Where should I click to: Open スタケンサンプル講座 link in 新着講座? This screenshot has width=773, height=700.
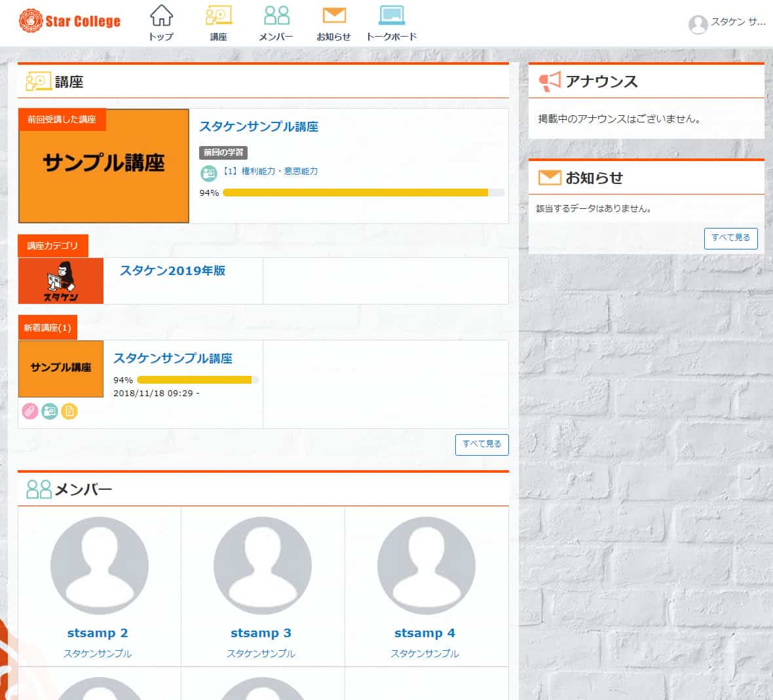pos(173,358)
